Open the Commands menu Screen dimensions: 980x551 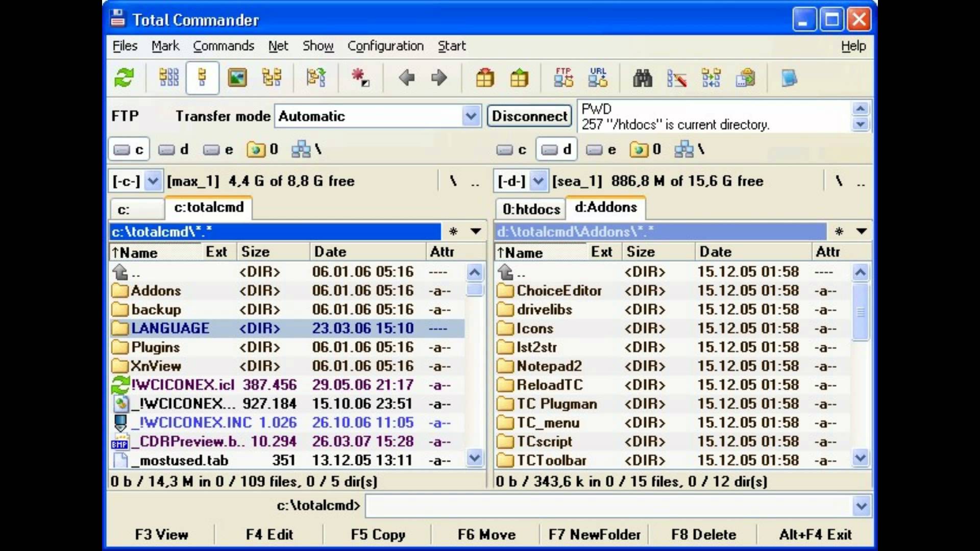point(224,46)
